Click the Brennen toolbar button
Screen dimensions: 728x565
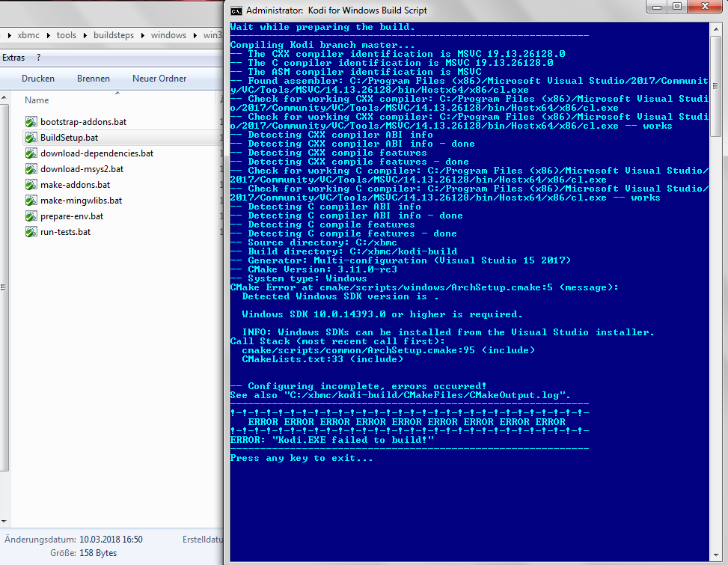(94, 79)
